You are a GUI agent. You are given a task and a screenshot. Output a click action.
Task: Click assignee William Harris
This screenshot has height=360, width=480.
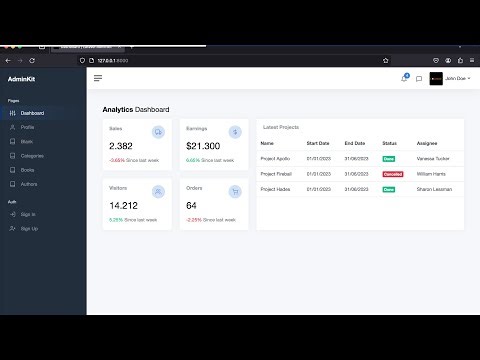431,174
